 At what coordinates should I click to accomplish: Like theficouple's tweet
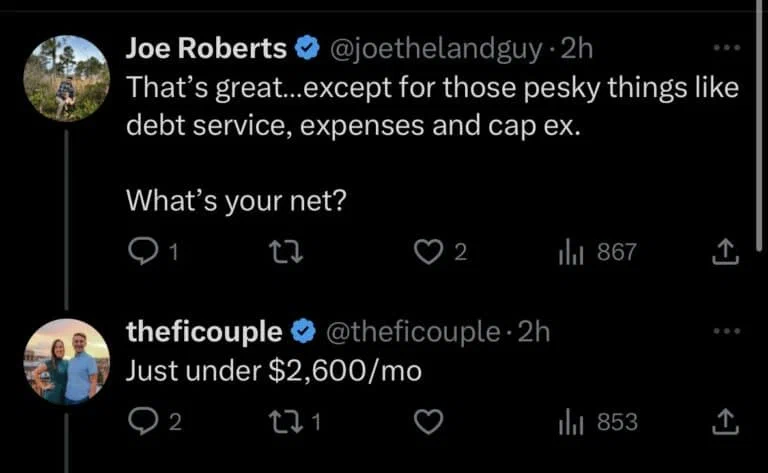pos(428,423)
